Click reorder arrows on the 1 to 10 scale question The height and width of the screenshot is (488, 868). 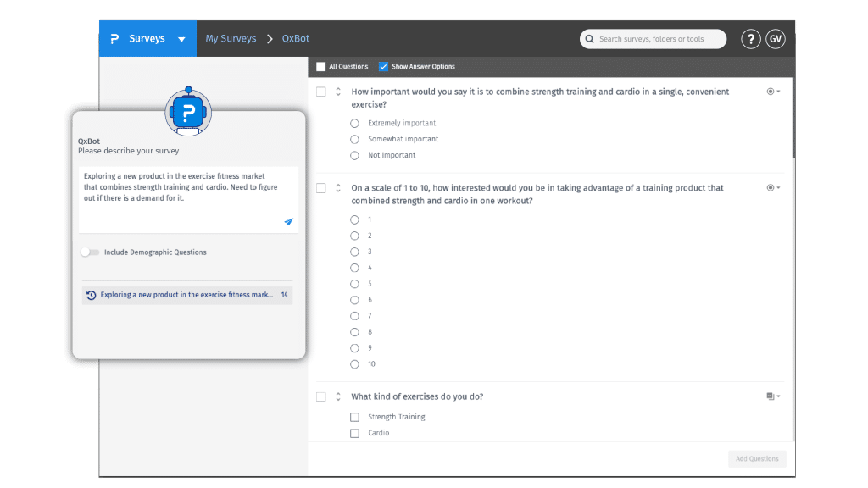(338, 188)
